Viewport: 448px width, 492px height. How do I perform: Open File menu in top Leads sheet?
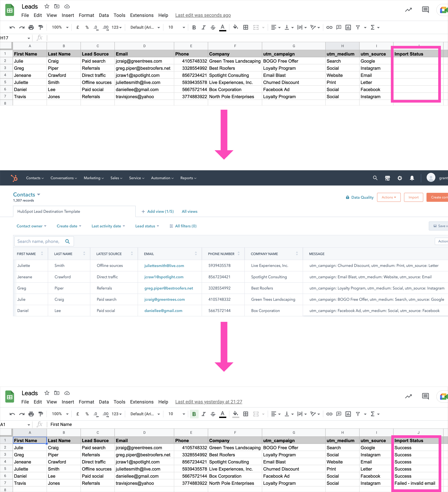tap(25, 15)
